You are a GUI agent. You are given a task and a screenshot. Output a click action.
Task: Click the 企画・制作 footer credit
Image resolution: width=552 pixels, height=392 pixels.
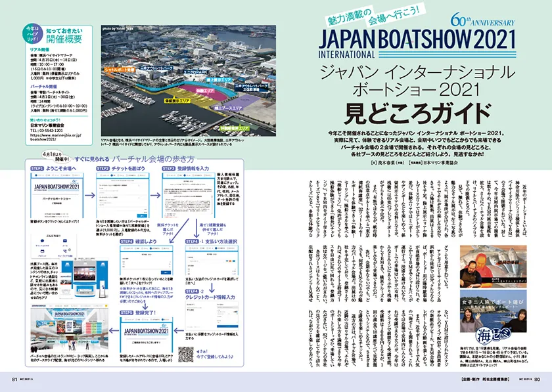tap(484, 380)
